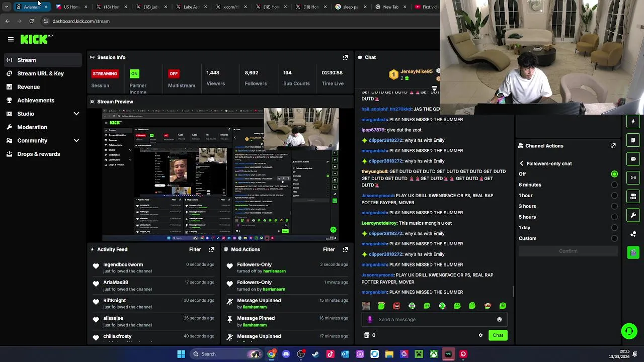The width and height of the screenshot is (644, 362).
Task: Open the Activity Feed Filter dropdown
Action: [195, 249]
